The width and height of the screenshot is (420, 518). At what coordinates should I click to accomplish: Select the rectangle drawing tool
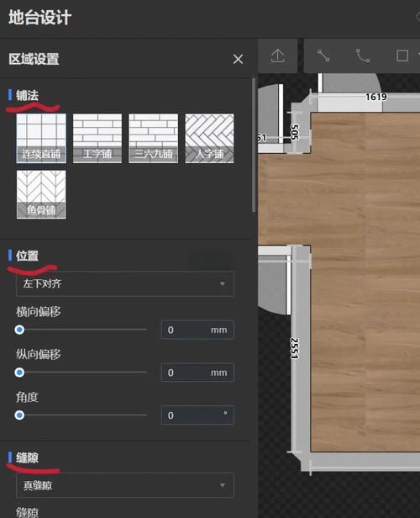(x=402, y=55)
